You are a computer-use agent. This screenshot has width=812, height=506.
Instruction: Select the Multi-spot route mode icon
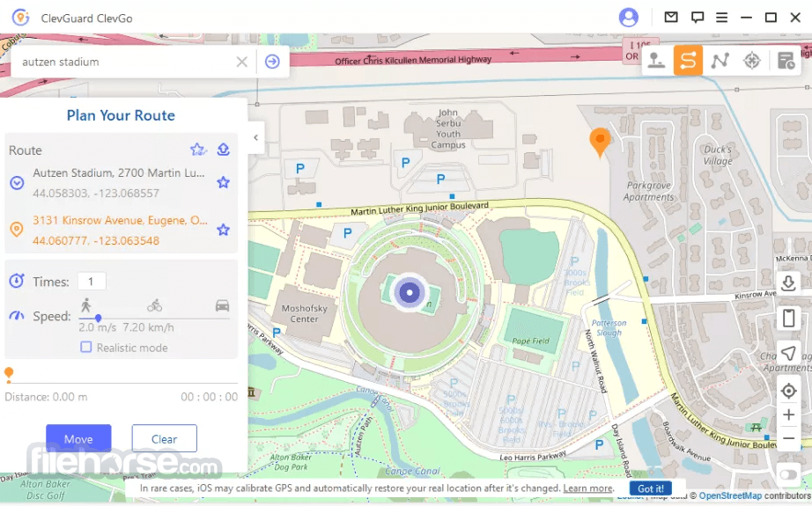point(720,61)
